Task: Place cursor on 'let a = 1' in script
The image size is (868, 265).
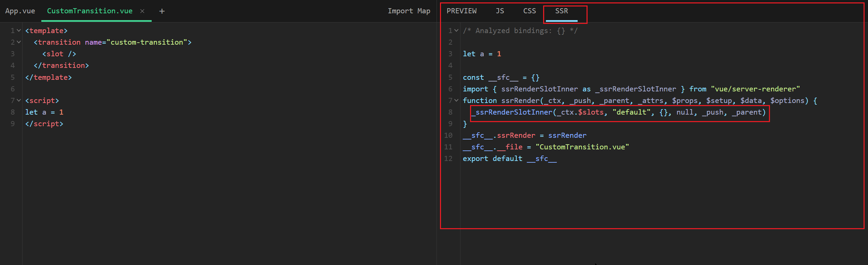Action: tap(44, 112)
